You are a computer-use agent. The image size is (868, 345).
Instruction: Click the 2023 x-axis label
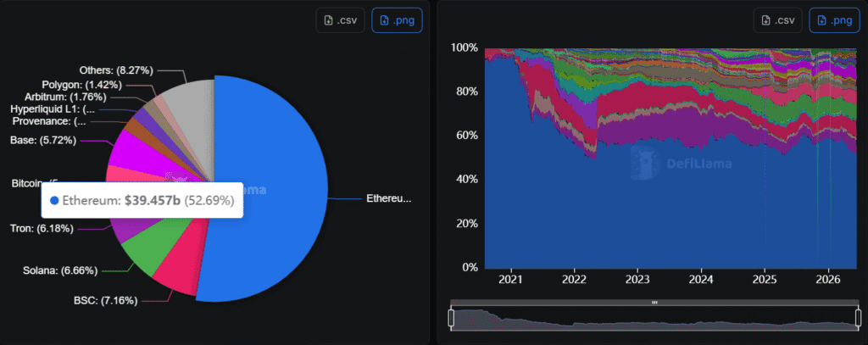(x=637, y=279)
